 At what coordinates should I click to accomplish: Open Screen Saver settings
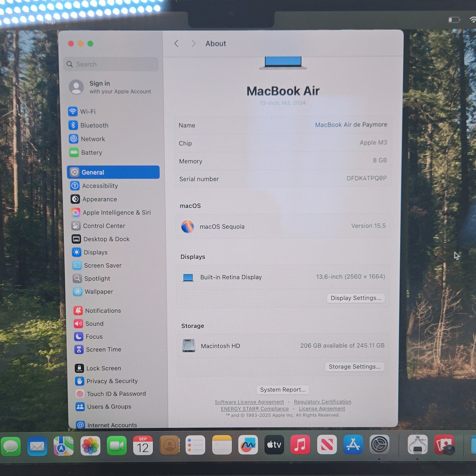97,265
